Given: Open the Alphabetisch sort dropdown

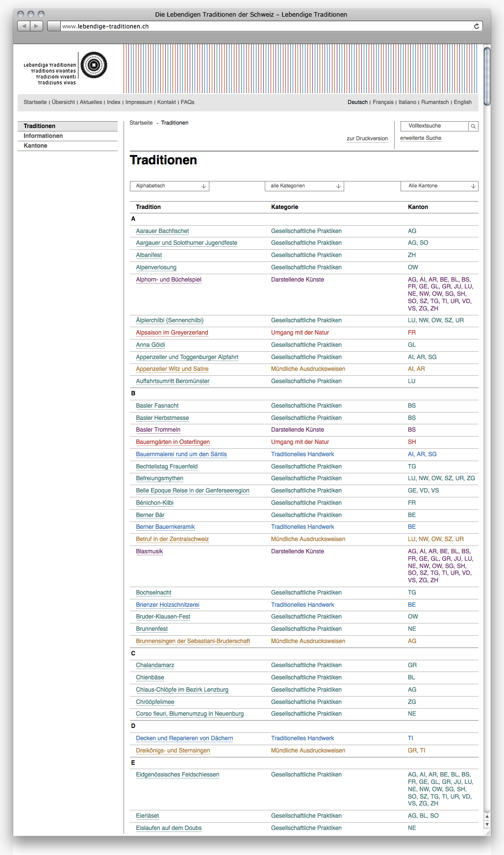Looking at the screenshot, I should [170, 186].
